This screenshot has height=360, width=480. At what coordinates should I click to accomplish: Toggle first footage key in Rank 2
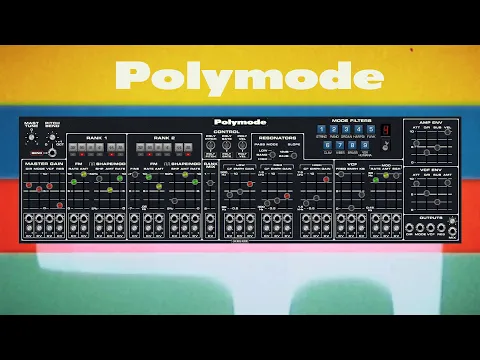click(140, 148)
